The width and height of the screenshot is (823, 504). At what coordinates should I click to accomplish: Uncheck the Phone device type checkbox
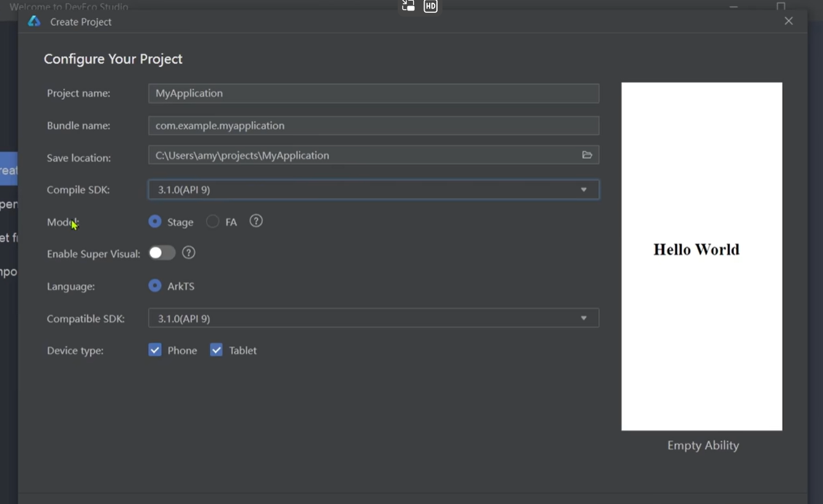coord(155,350)
